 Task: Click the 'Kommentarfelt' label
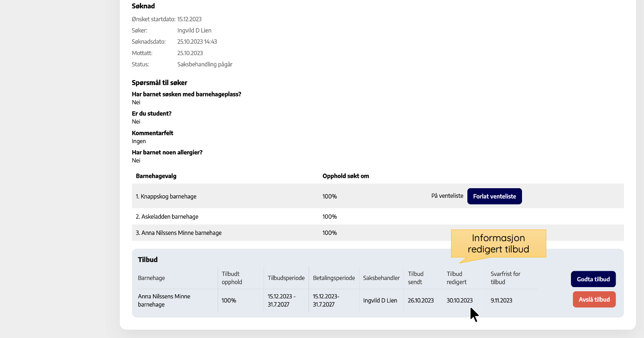tap(152, 133)
